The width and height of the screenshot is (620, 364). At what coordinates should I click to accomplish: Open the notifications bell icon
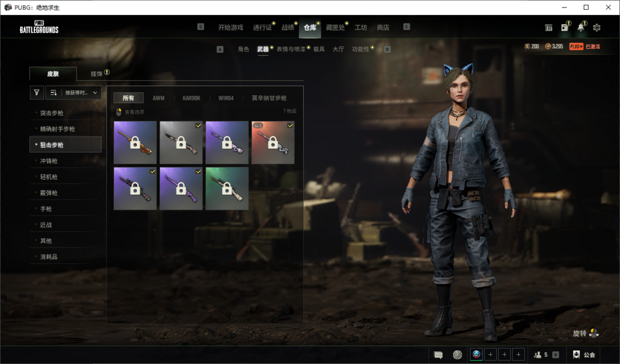tap(581, 27)
